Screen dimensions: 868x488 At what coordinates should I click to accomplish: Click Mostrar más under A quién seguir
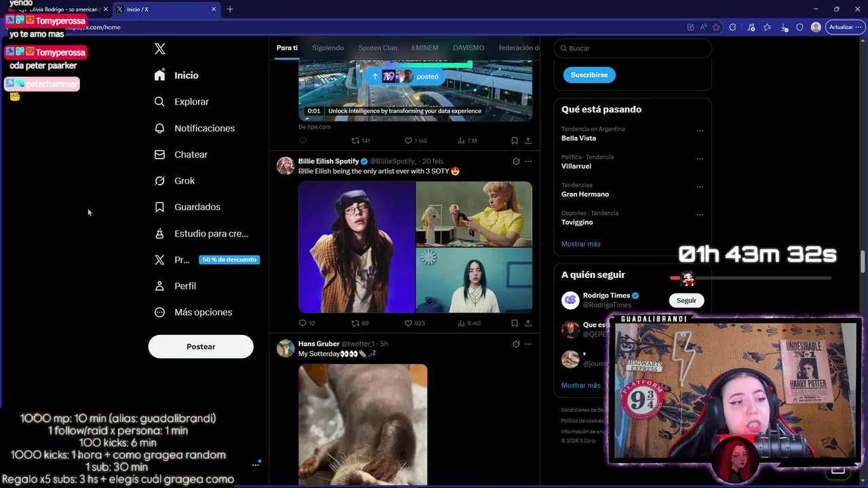point(581,386)
